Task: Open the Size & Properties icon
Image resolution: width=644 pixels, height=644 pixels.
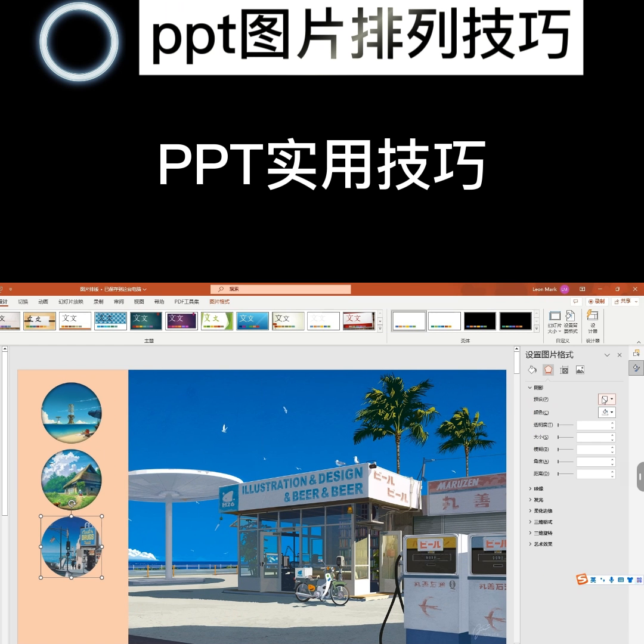Action: click(x=564, y=370)
